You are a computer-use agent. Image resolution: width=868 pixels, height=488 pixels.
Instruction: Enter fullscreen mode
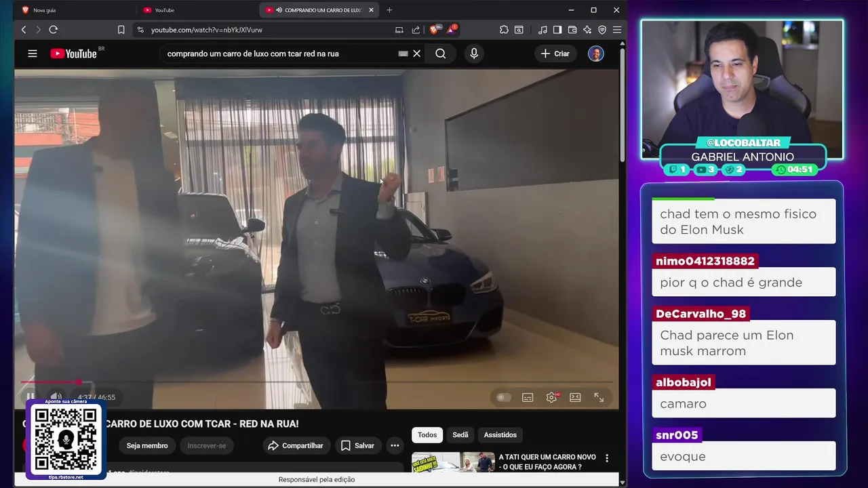[x=599, y=397]
